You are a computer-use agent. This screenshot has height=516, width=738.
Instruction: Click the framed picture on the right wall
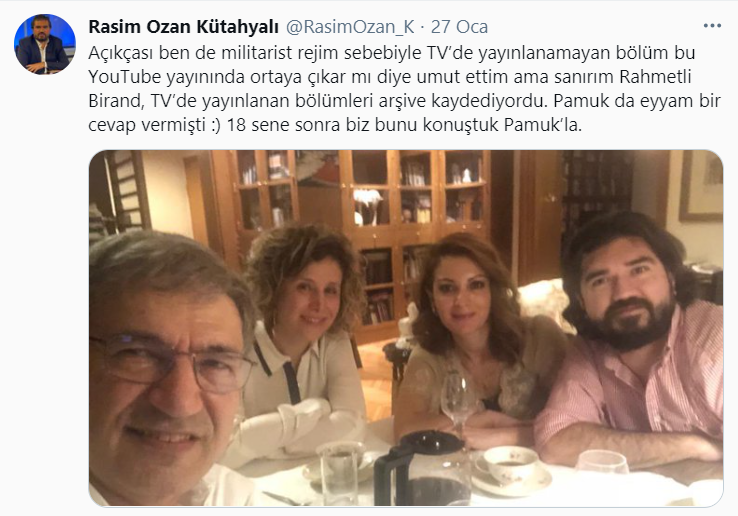(x=701, y=185)
